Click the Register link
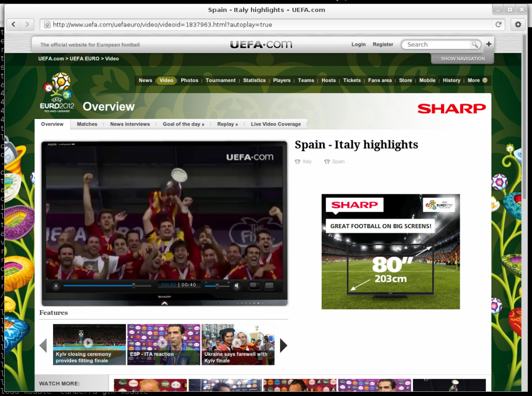This screenshot has height=396, width=532. click(383, 45)
